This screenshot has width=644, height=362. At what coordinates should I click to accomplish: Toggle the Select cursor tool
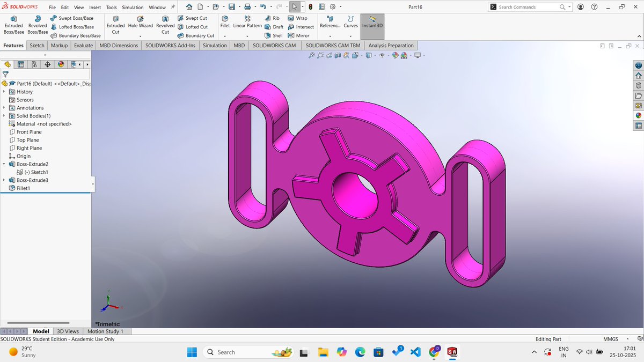click(x=295, y=7)
